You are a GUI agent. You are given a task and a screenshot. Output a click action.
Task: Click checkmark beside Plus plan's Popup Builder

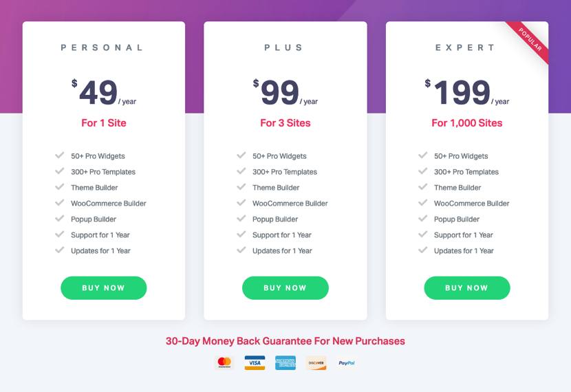[x=241, y=219]
